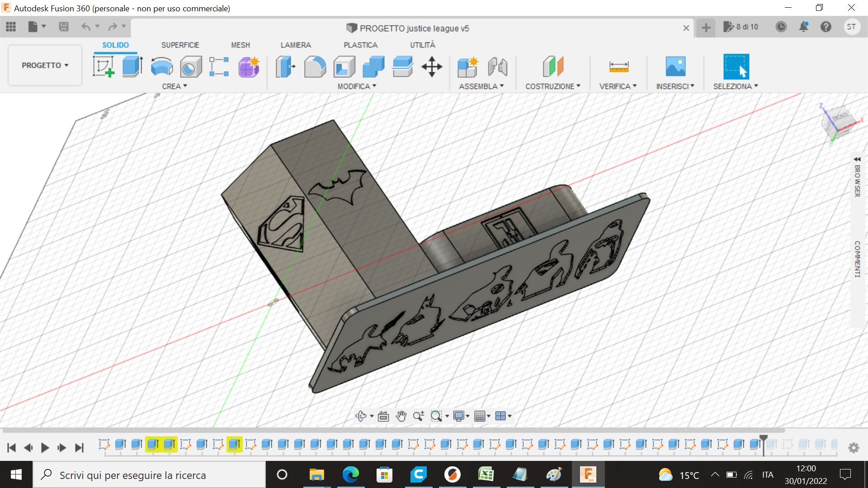Expand the ASSEMBLA menu
This screenshot has width=868, height=488.
[481, 86]
